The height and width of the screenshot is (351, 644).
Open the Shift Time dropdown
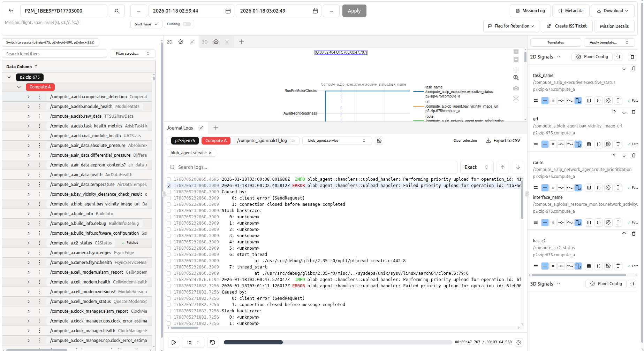[146, 24]
